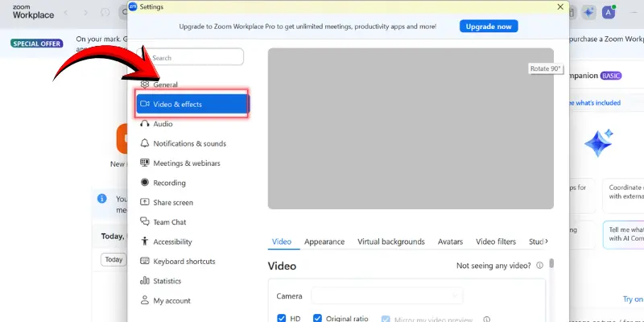Click the Statistics bar chart icon
Screen dimensions: 644x322
(145, 280)
